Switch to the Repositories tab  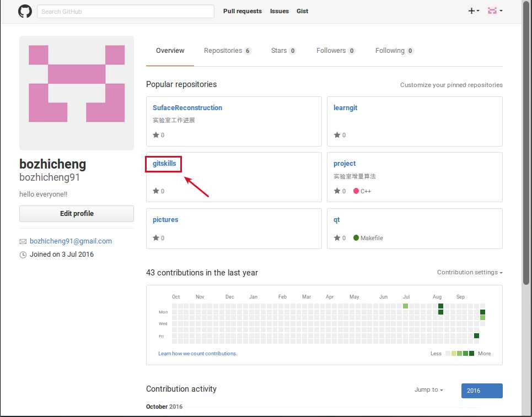[227, 51]
